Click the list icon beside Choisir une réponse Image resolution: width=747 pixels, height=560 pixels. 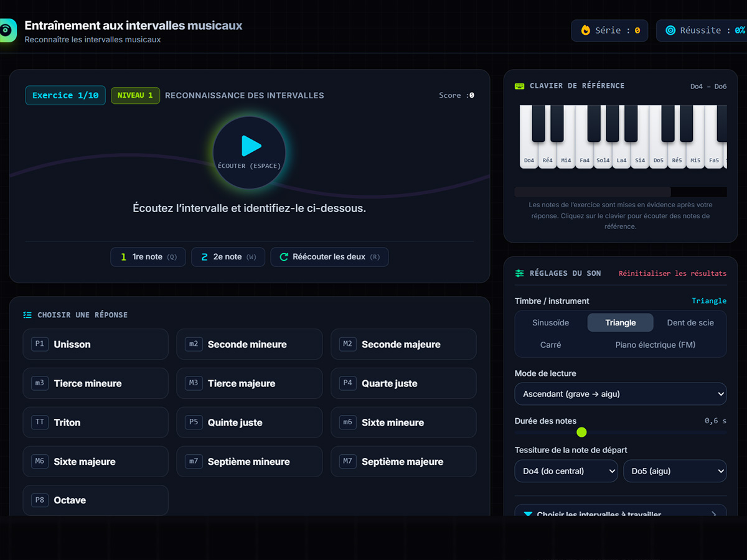tap(27, 315)
